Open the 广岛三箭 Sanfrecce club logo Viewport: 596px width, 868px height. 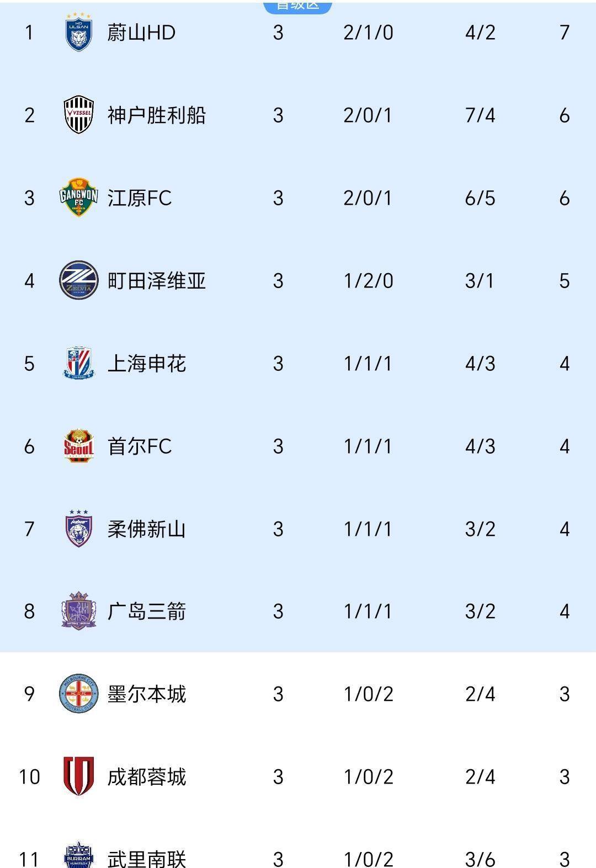click(78, 611)
